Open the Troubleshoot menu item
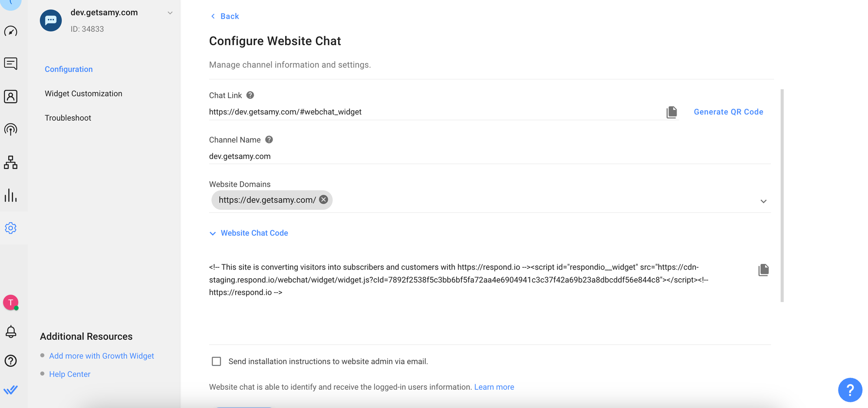Screen dimensions: 868x408 click(68, 118)
